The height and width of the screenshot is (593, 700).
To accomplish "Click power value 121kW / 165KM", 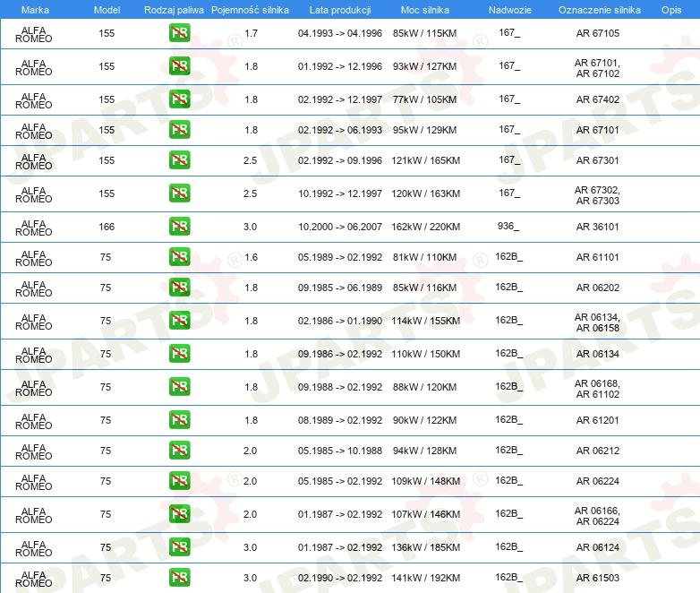I will pos(426,160).
